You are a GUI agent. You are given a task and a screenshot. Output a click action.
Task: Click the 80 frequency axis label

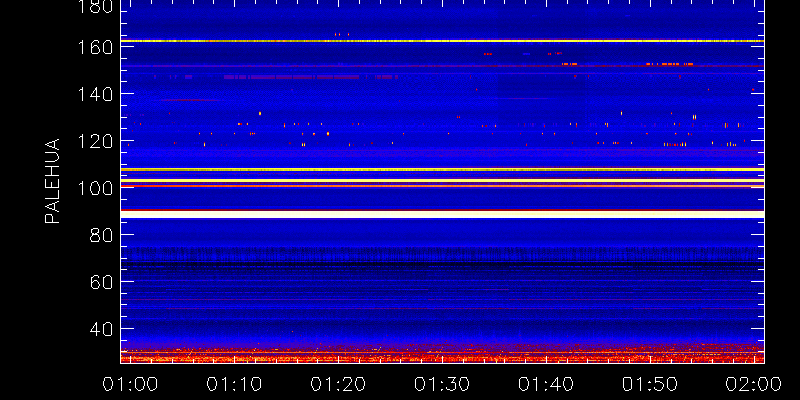[x=102, y=235]
